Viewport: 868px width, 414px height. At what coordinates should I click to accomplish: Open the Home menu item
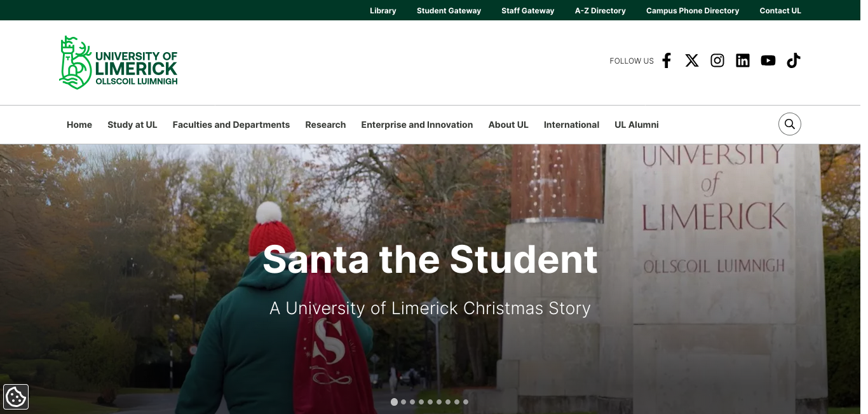pyautogui.click(x=79, y=125)
